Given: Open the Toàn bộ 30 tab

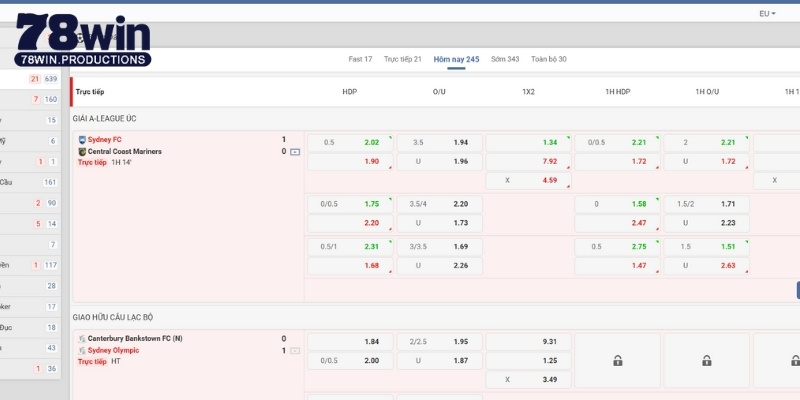Looking at the screenshot, I should [x=549, y=59].
